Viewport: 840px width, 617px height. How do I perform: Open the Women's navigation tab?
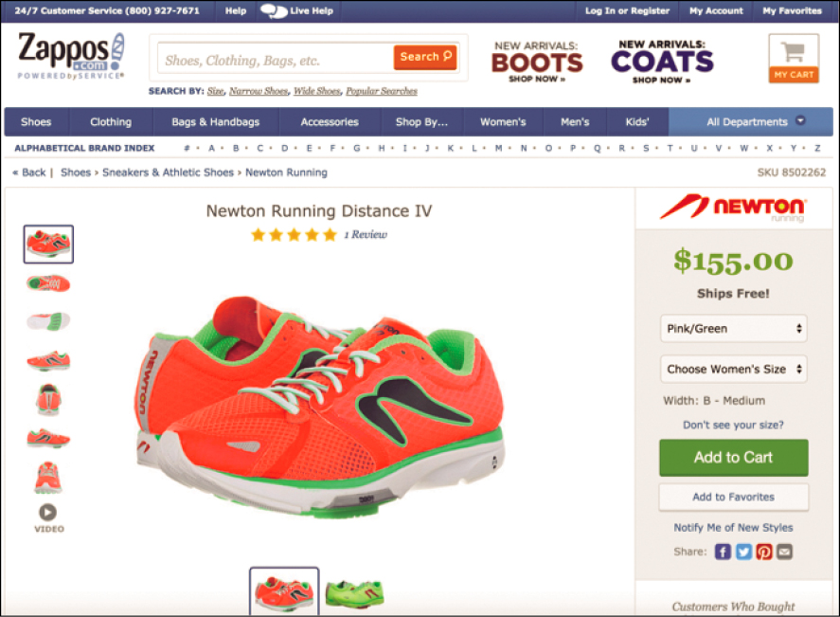pos(503,121)
